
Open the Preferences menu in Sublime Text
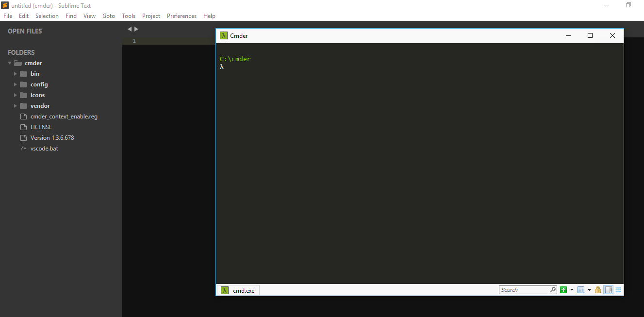pyautogui.click(x=182, y=16)
